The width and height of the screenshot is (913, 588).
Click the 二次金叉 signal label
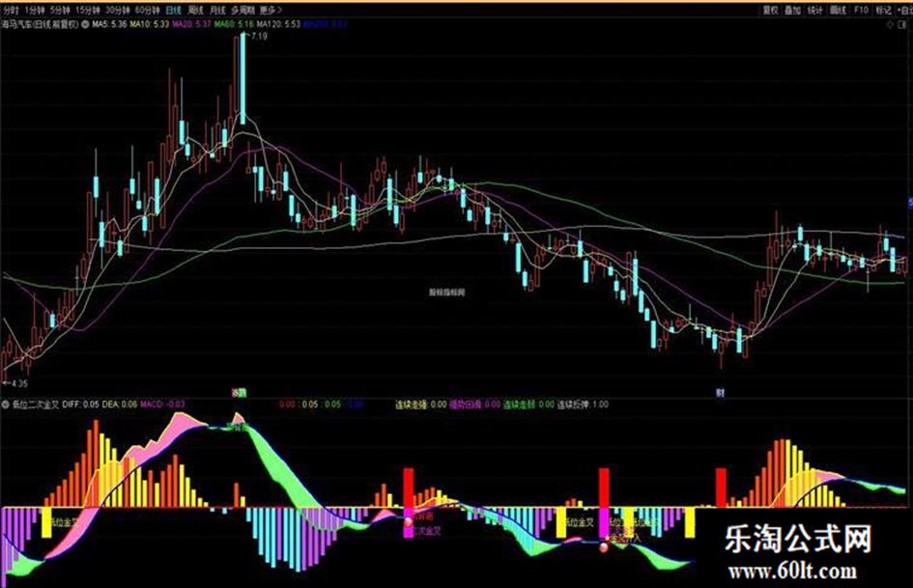pos(427,531)
